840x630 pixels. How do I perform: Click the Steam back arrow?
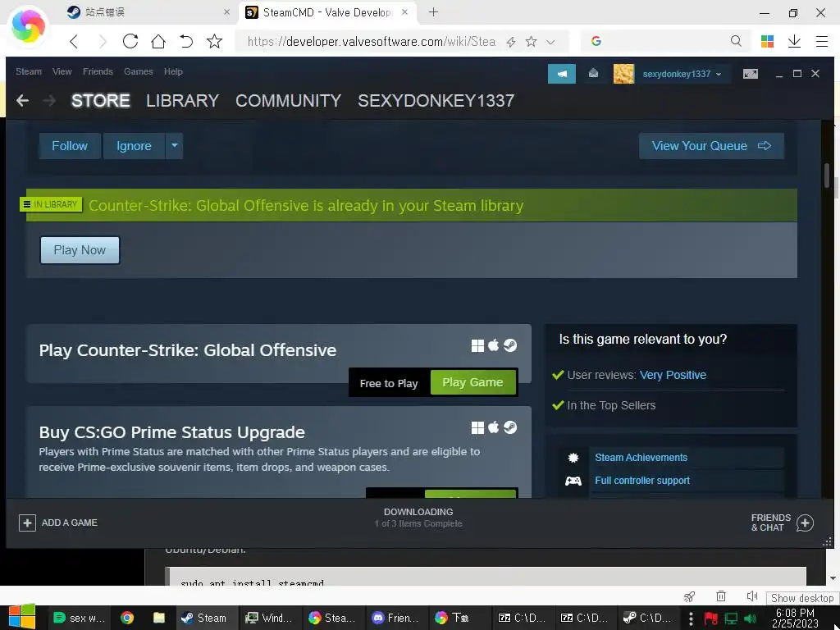click(x=22, y=100)
